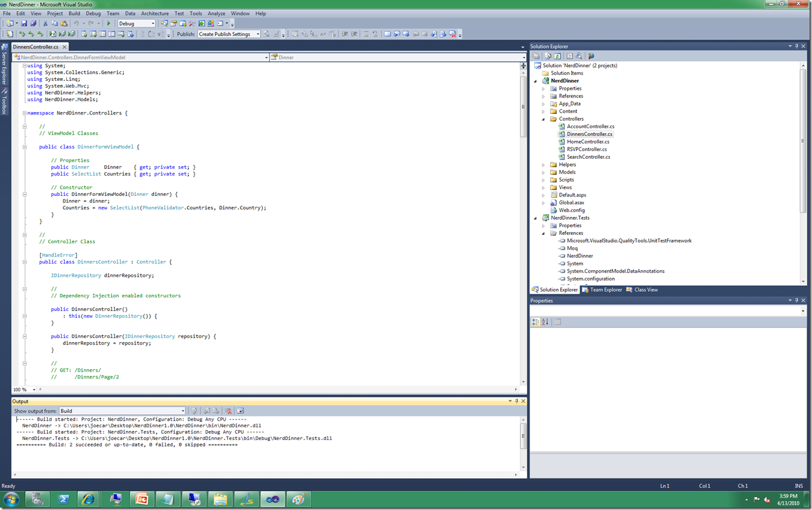Select SearchController.cs file
The image size is (812, 510).
click(589, 157)
